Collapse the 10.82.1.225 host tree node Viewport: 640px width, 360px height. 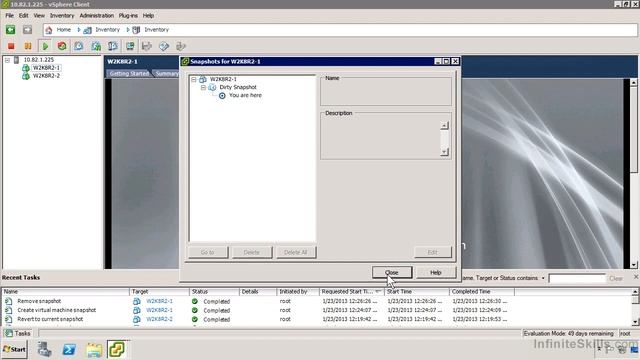click(7, 60)
